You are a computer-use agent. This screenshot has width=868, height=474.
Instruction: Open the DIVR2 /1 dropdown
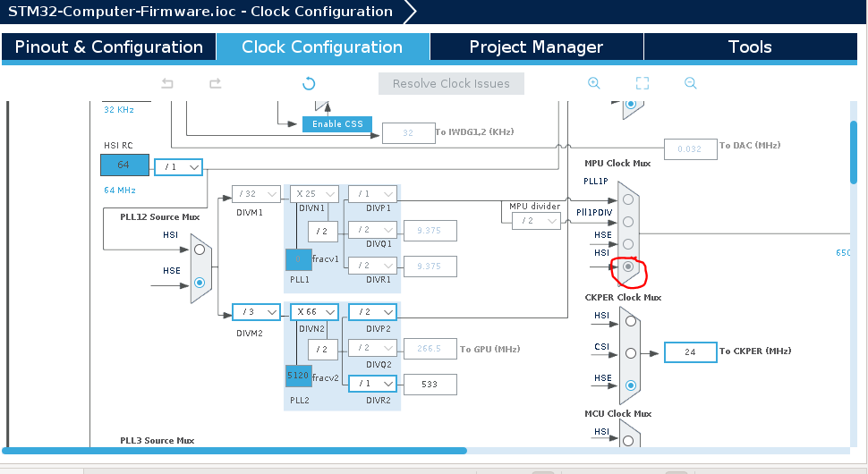tap(372, 384)
